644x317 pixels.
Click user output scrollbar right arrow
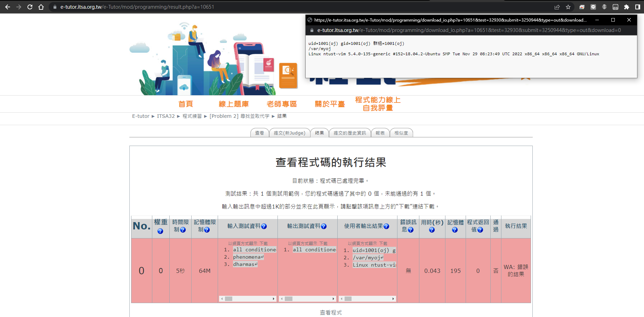click(393, 299)
